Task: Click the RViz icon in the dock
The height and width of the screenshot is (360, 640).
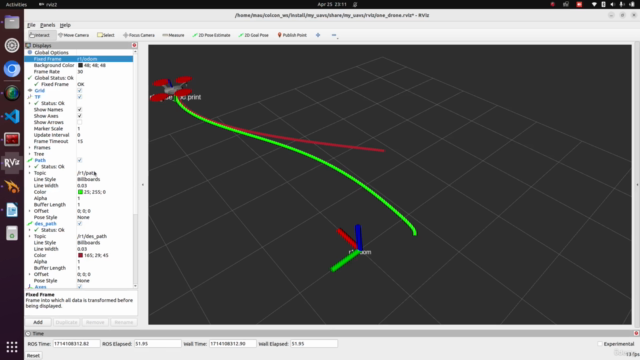Action: click(x=12, y=163)
